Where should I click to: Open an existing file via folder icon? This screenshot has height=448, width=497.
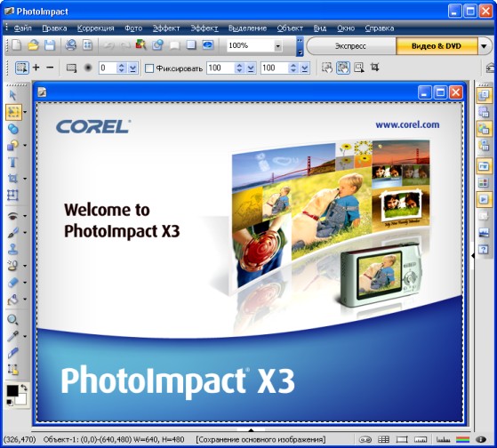(x=33, y=45)
